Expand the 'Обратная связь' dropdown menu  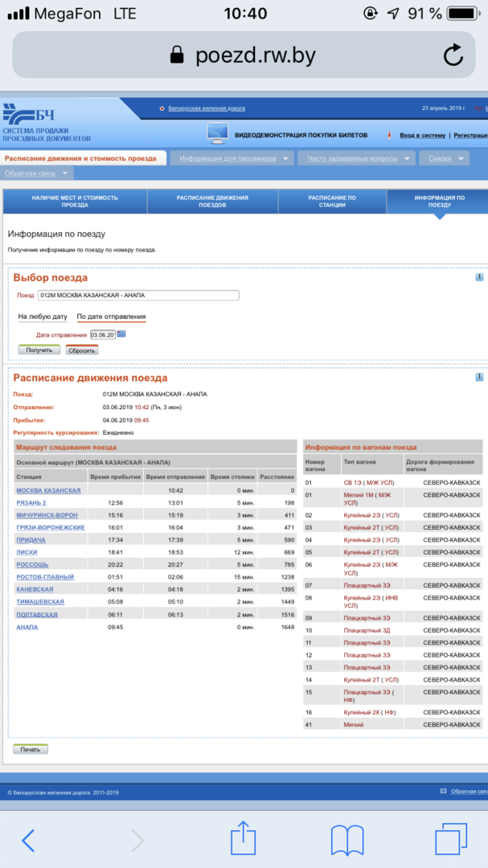tap(37, 174)
